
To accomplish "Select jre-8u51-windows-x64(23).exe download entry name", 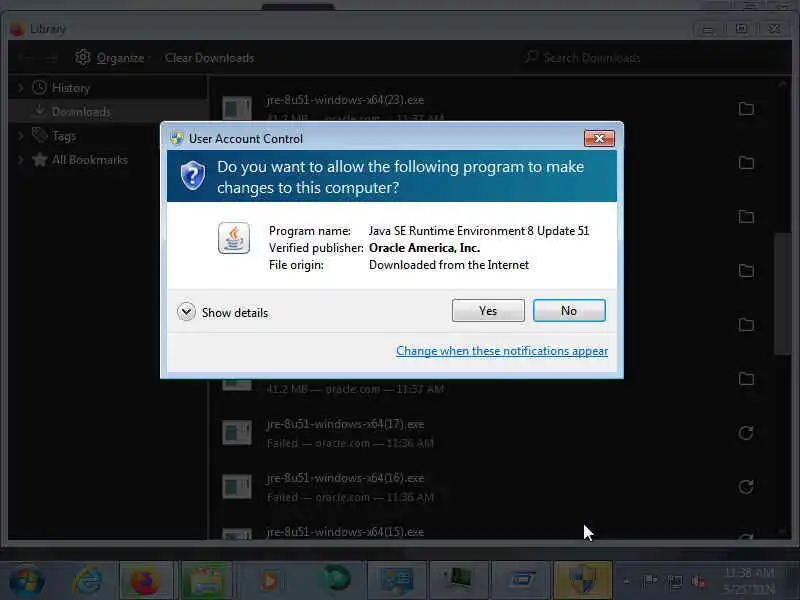I will tap(345, 100).
